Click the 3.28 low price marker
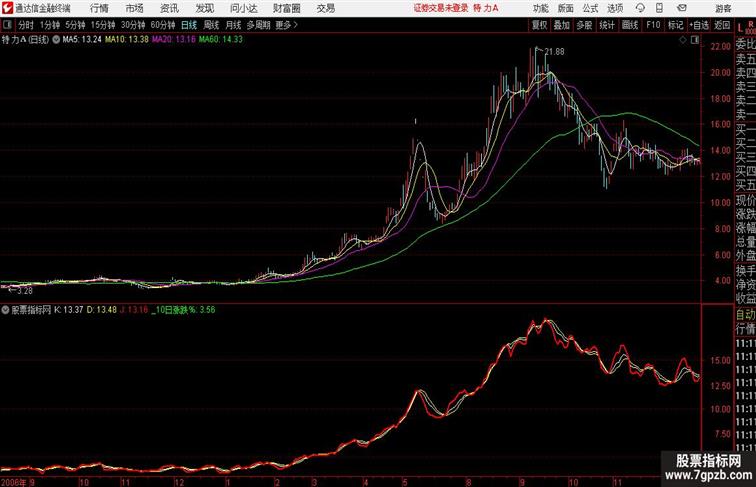Screen dimensions: 756x487 [25, 291]
